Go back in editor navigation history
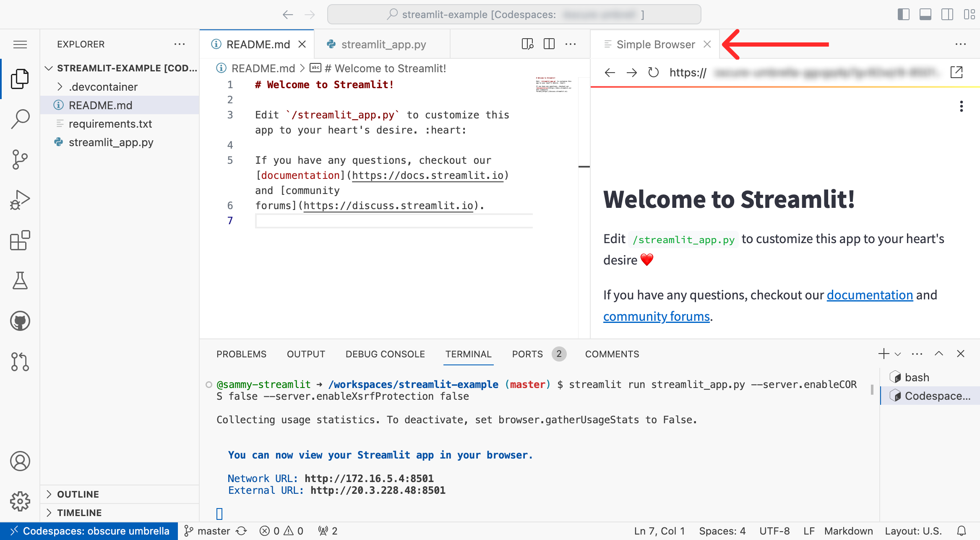Screen dimensions: 980x540 click(287, 15)
